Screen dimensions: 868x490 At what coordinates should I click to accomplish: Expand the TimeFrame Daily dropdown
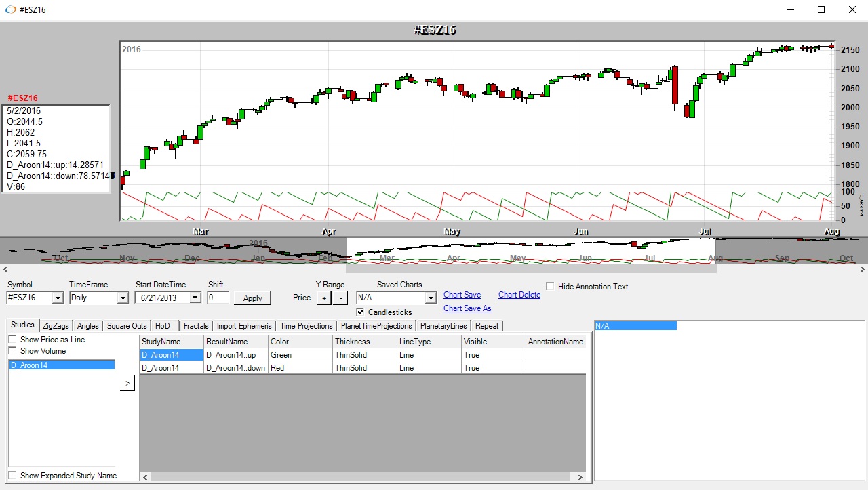pyautogui.click(x=122, y=298)
